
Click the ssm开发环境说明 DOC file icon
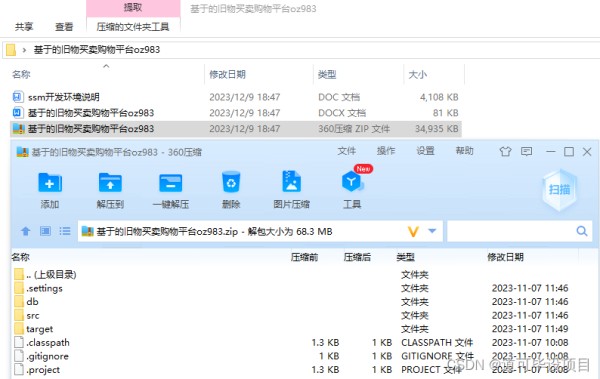[18, 97]
